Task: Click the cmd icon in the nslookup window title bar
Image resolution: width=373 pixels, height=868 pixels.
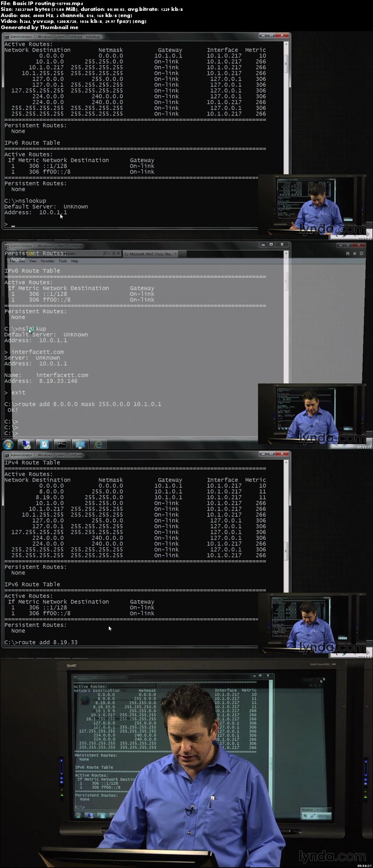Action: [7, 37]
